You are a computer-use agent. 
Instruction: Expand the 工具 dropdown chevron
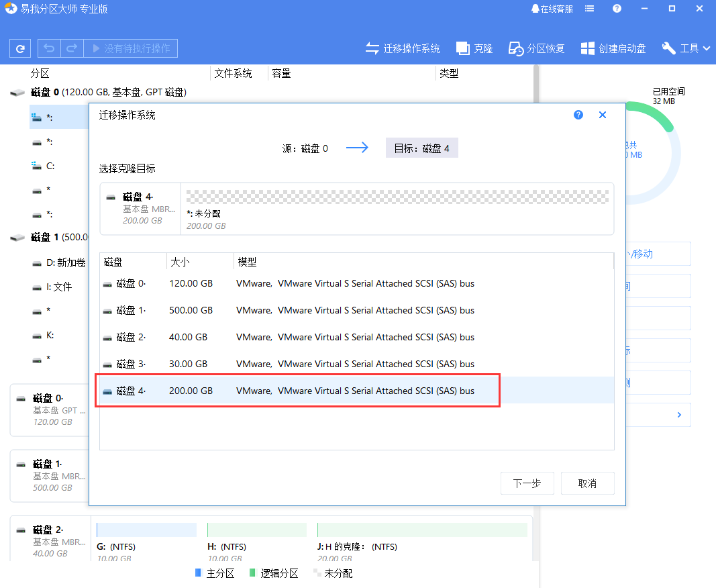[705, 48]
